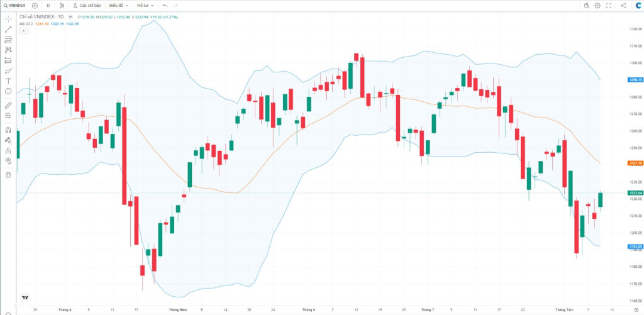Select the text annotation tool

click(x=8, y=80)
